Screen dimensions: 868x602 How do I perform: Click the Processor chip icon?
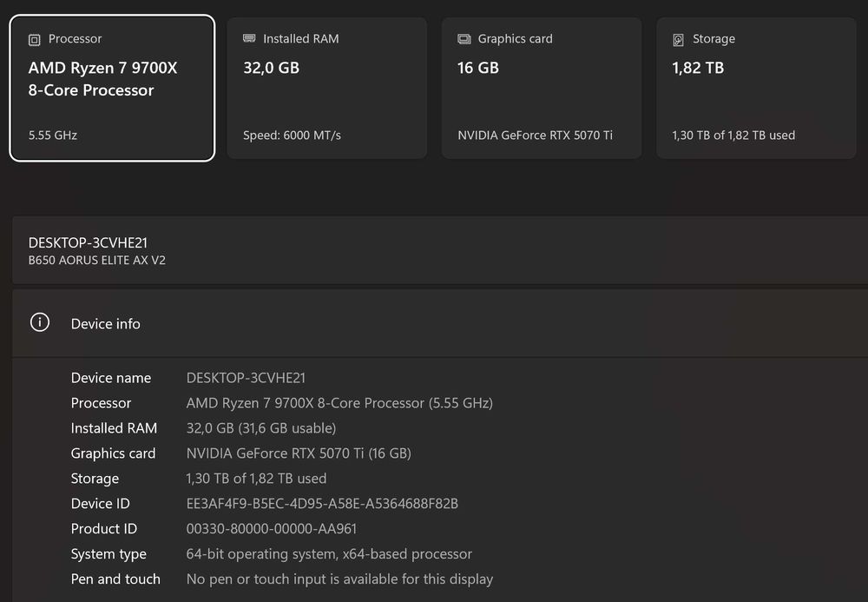[x=35, y=39]
